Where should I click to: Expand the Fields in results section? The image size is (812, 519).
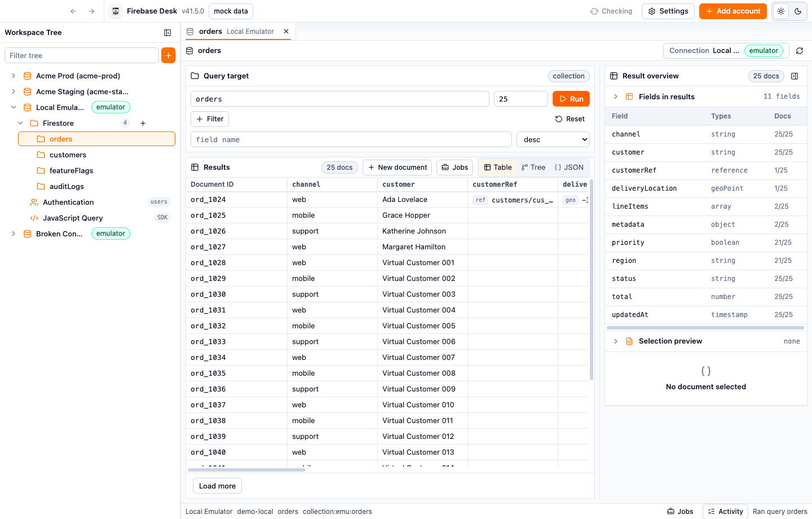(x=616, y=97)
